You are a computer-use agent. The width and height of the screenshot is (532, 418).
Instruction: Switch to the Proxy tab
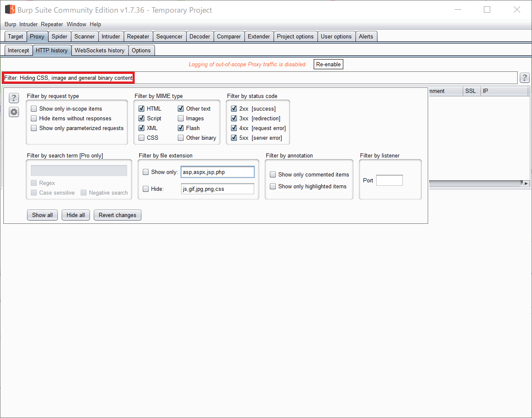click(37, 36)
